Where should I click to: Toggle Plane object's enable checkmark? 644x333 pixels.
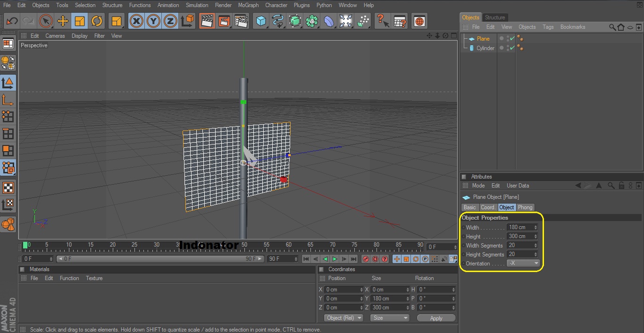tap(512, 39)
